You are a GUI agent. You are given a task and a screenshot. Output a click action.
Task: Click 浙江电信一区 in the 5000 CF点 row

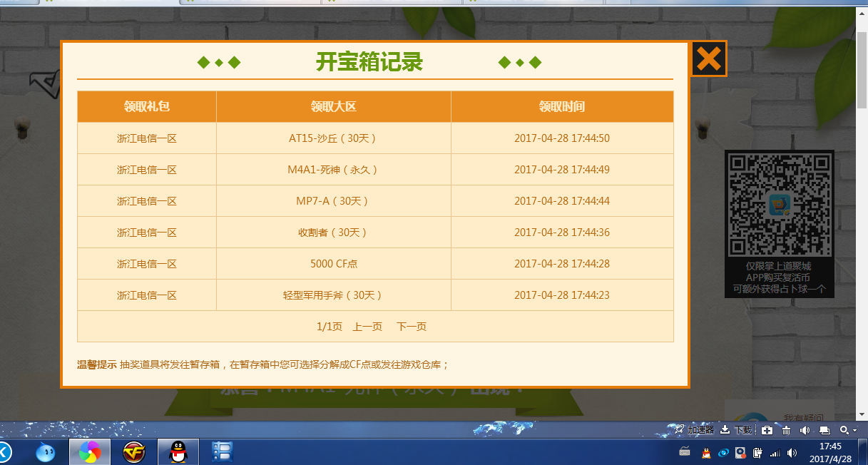(147, 264)
